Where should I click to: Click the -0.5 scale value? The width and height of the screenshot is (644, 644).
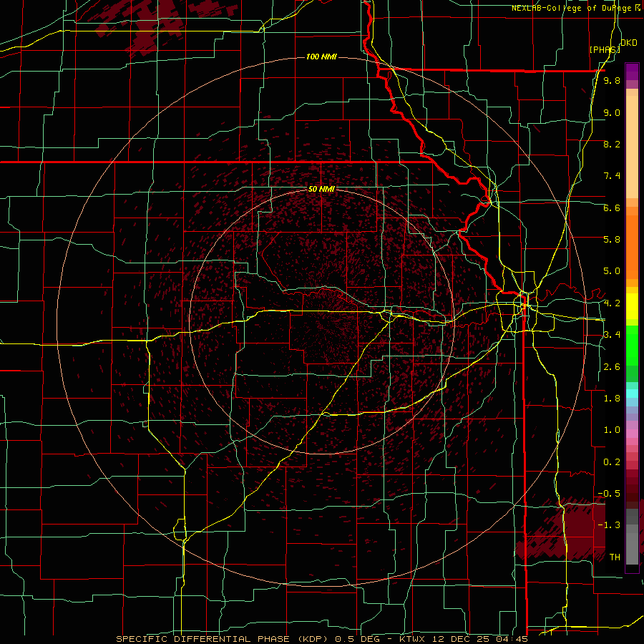point(609,494)
